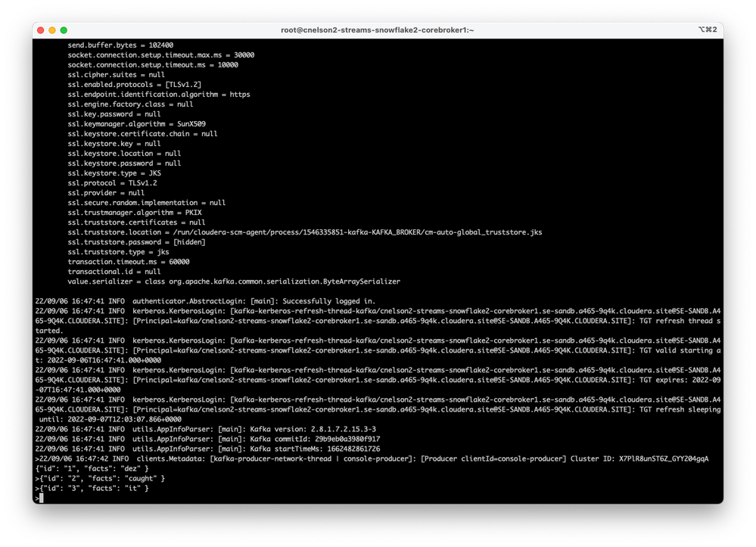
Task: Click the JSON message with facts "dez"
Action: click(x=92, y=468)
